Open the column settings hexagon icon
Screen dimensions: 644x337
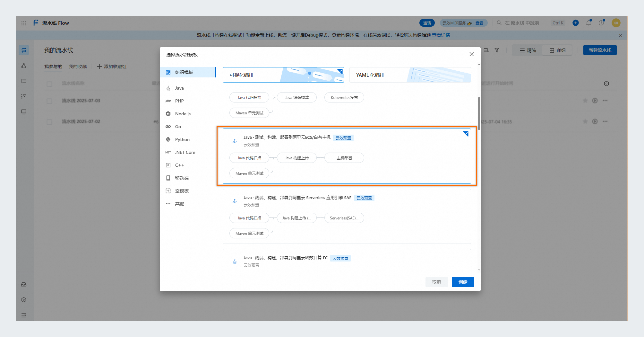tap(606, 84)
